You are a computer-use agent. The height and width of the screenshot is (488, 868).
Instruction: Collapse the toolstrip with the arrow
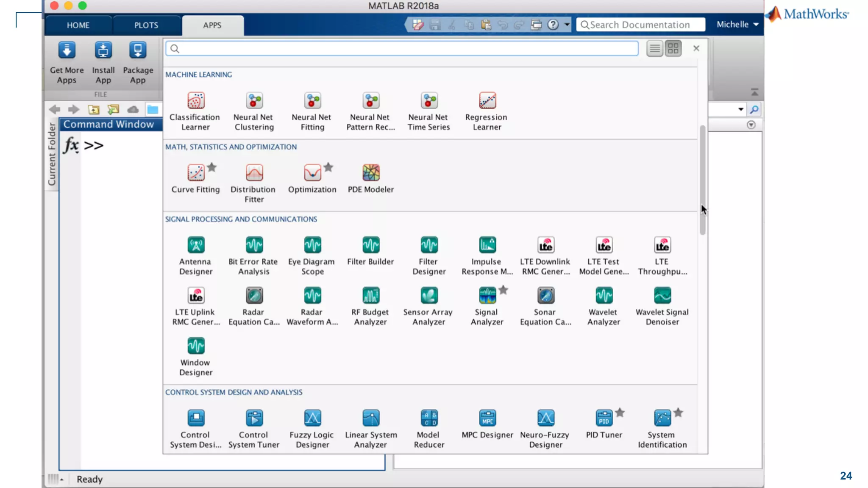[754, 92]
